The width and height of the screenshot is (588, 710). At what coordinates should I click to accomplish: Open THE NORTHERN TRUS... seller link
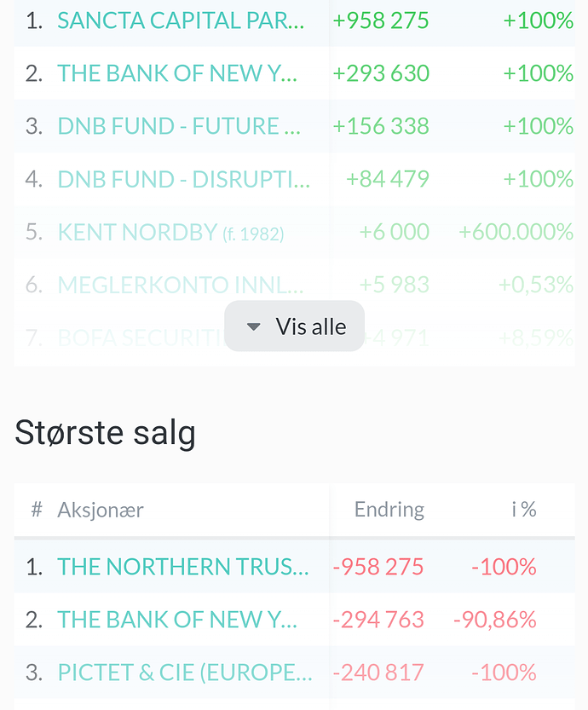[183, 567]
